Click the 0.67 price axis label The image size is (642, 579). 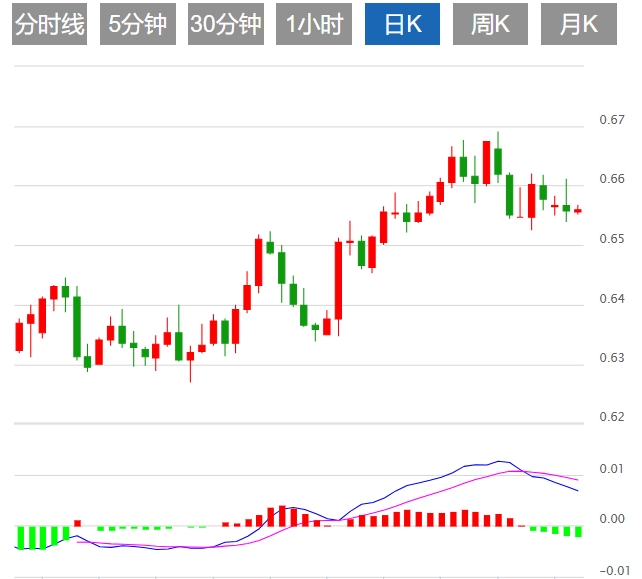pos(612,120)
